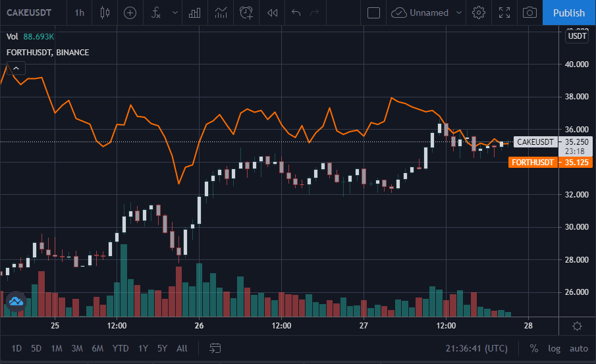Set range to 1M

[57, 348]
